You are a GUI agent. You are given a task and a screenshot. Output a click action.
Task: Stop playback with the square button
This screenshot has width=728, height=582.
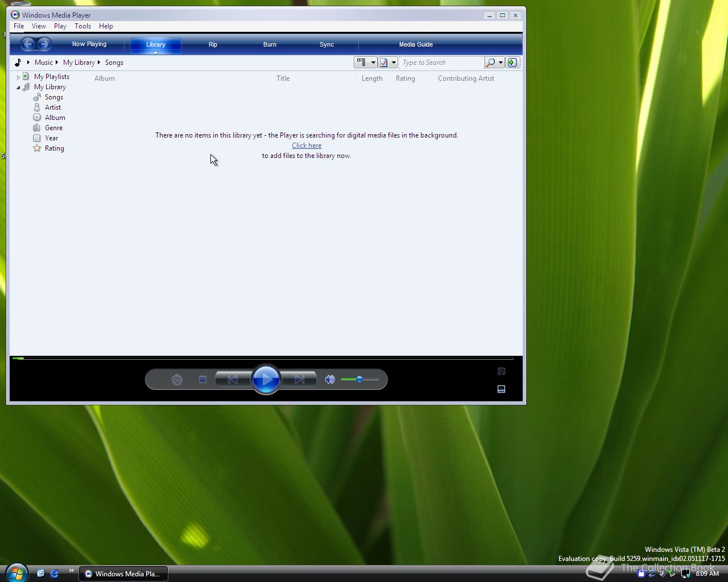coord(202,380)
